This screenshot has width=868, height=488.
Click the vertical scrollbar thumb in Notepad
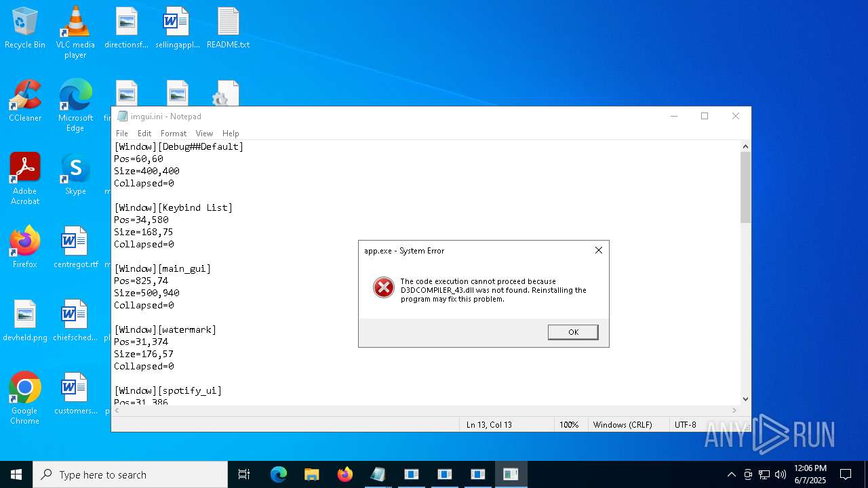pyautogui.click(x=745, y=188)
